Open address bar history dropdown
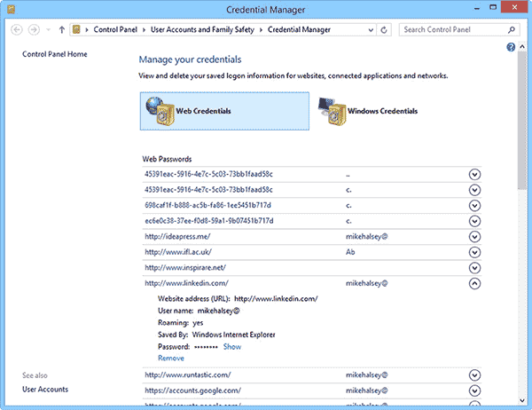The image size is (532, 410). click(x=369, y=29)
